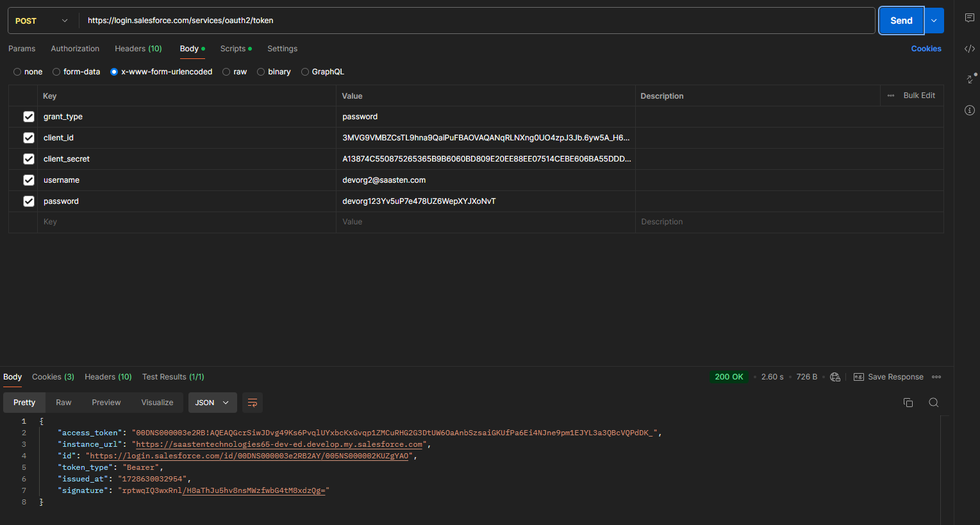Select the none body type

point(17,72)
